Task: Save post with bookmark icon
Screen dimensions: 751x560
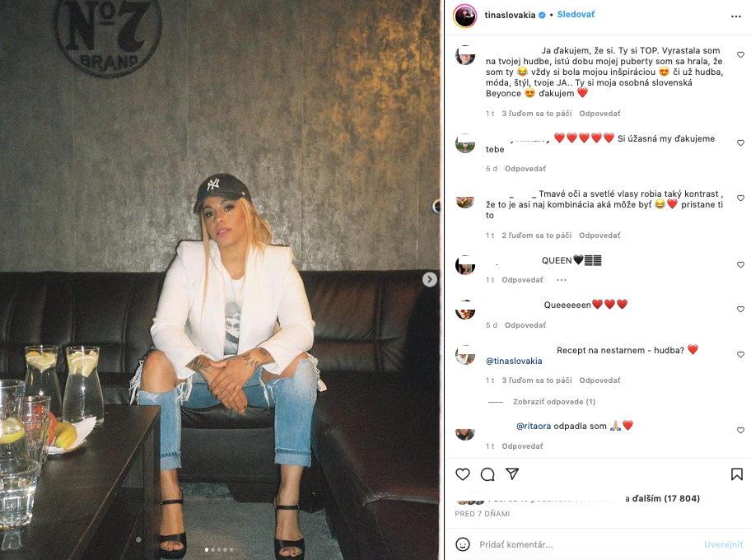Action: coord(737,474)
